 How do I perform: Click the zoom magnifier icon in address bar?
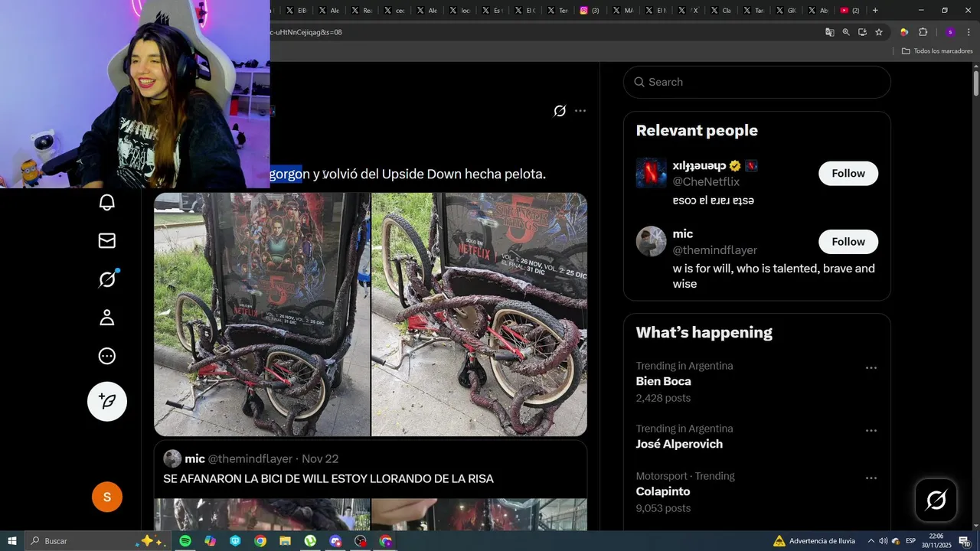pyautogui.click(x=846, y=32)
